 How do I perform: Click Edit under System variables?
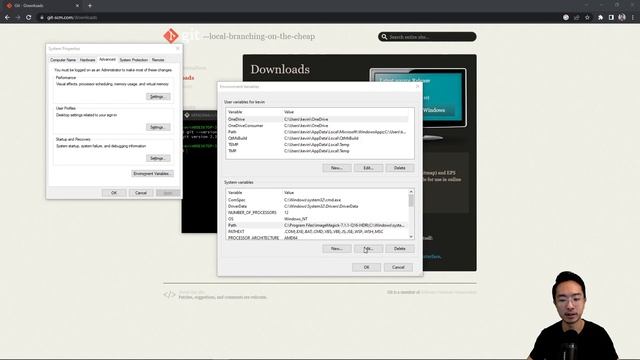[368, 249]
